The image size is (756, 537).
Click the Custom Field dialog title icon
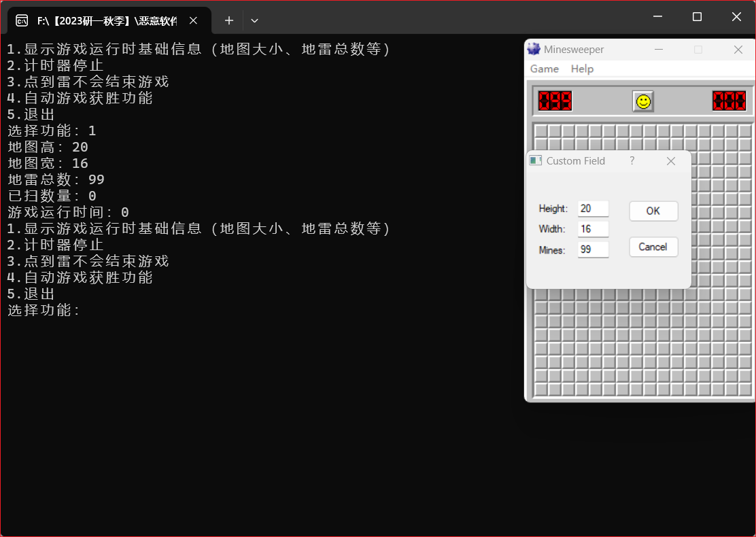(536, 161)
